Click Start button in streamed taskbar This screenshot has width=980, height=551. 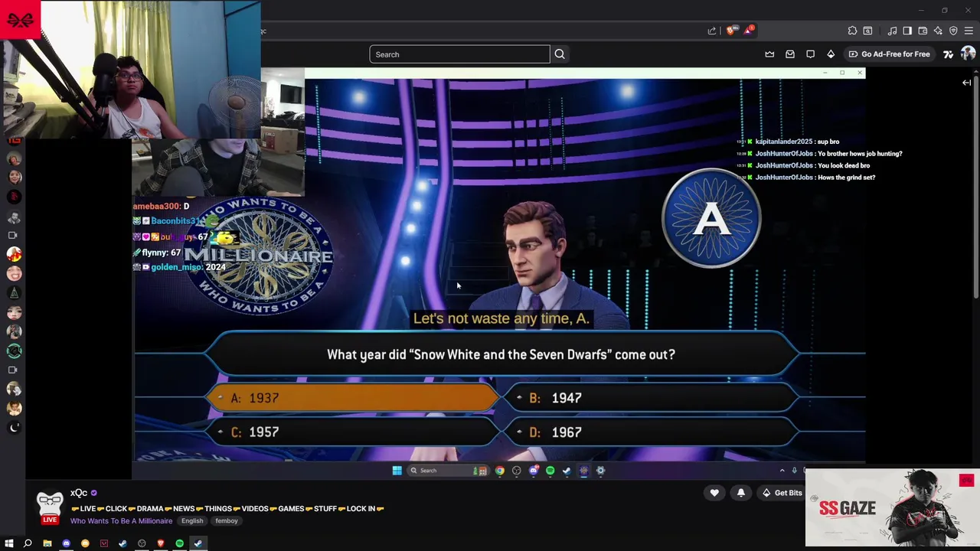tap(397, 471)
